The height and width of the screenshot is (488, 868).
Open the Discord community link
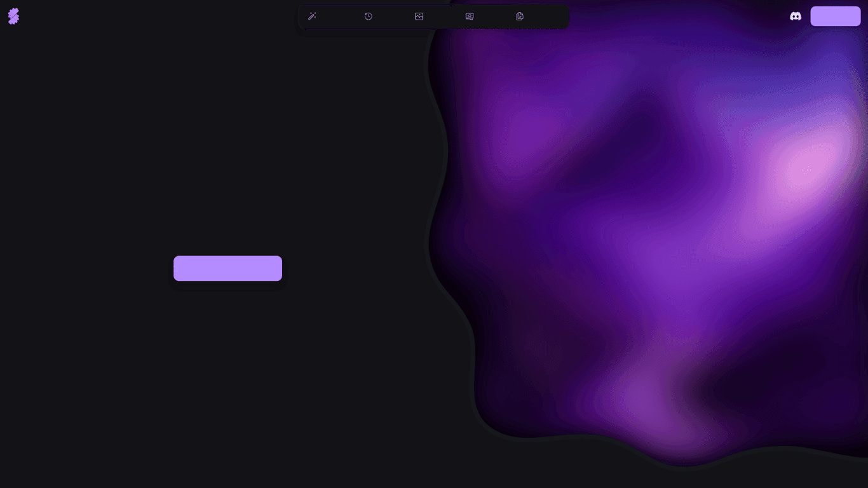pos(795,17)
